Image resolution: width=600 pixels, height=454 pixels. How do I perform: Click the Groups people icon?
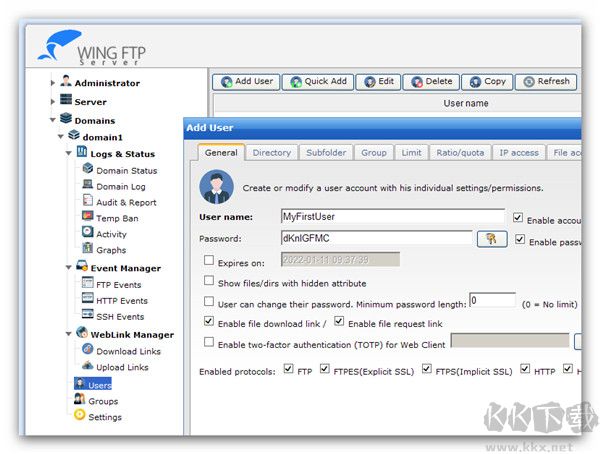80,399
